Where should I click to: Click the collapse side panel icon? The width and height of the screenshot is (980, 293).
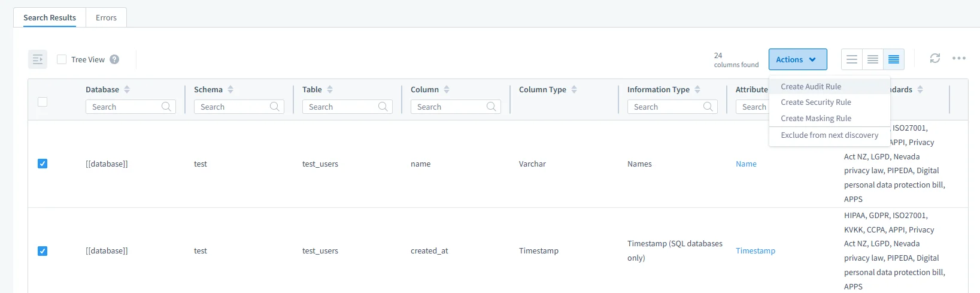point(38,59)
